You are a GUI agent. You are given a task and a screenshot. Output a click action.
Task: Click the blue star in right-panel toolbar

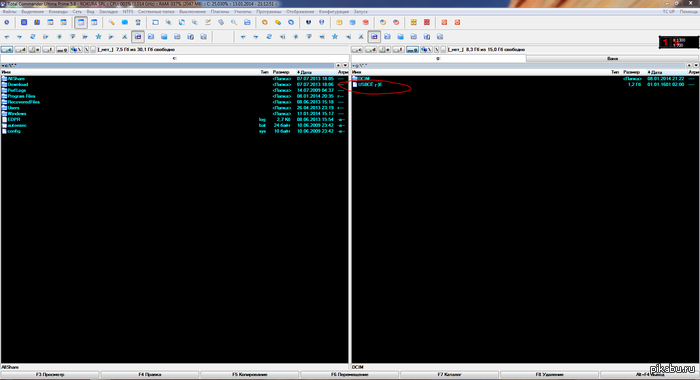[335, 37]
